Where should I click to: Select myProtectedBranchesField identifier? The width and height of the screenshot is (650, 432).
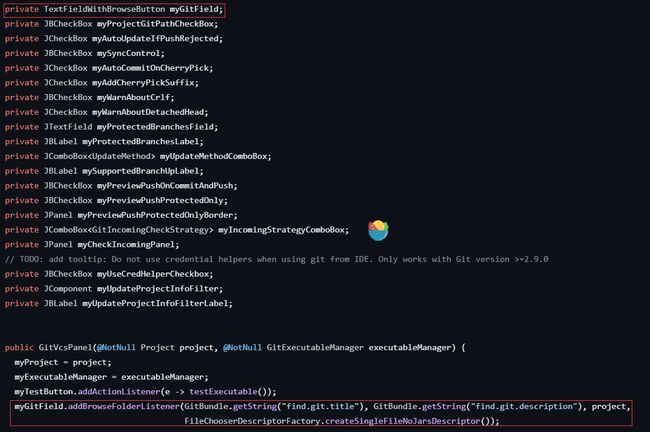[155, 127]
